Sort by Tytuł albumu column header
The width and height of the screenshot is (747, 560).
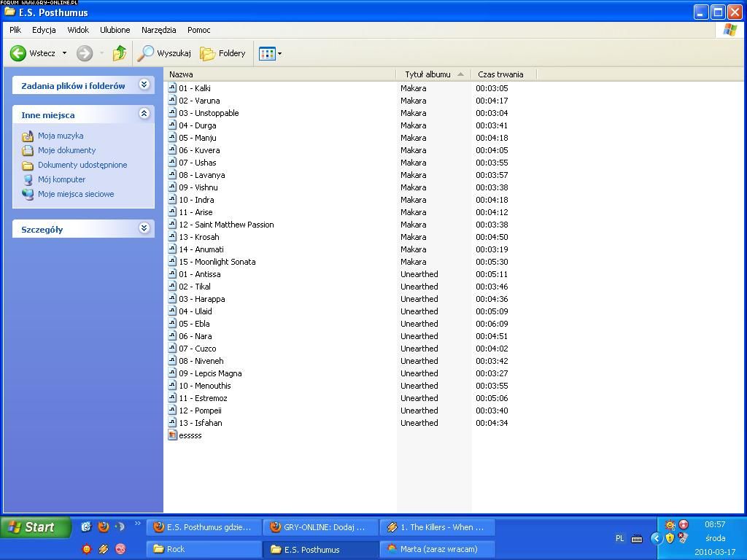click(433, 74)
